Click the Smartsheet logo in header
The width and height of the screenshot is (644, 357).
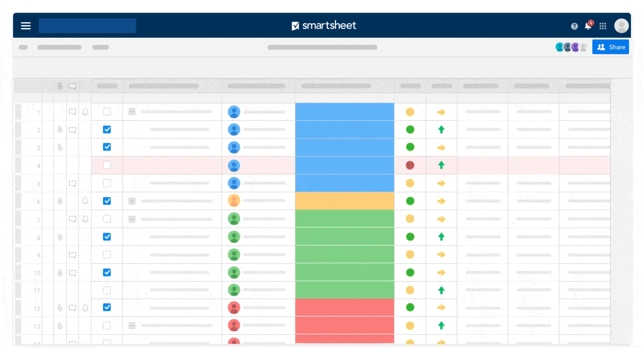click(x=323, y=26)
